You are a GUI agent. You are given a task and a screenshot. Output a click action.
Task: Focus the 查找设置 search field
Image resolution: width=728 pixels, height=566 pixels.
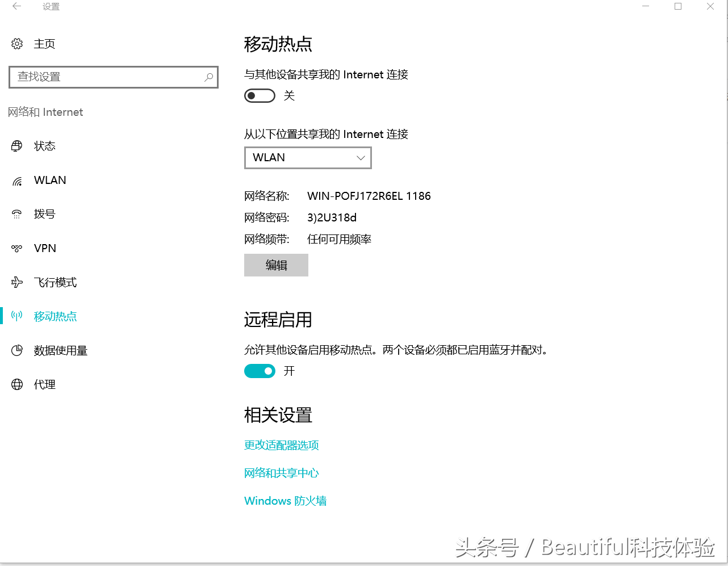point(114,77)
